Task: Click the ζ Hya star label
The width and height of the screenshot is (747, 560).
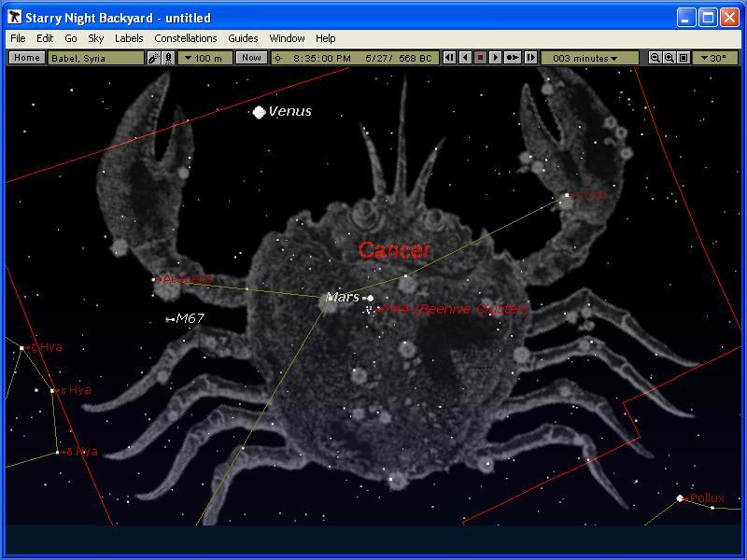Action: click(x=47, y=347)
